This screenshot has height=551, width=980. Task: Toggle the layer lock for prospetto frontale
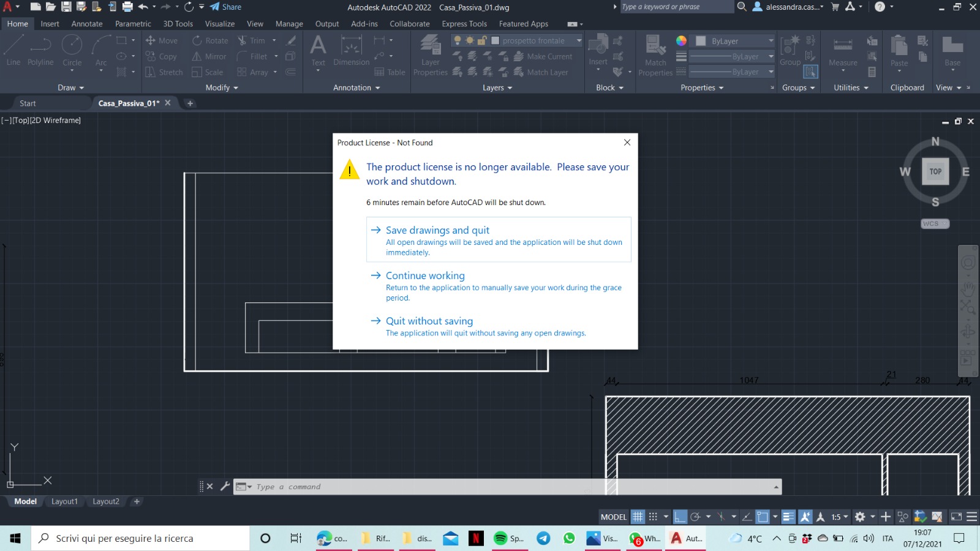[481, 40]
